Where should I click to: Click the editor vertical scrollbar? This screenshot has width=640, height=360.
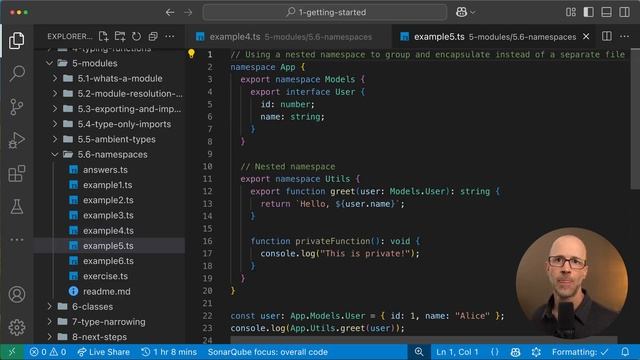click(635, 119)
